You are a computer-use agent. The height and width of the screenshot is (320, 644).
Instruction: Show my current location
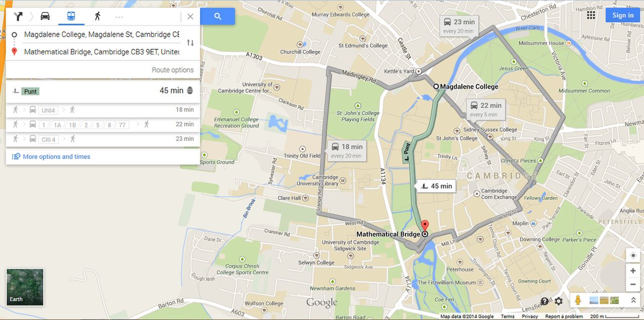633,256
